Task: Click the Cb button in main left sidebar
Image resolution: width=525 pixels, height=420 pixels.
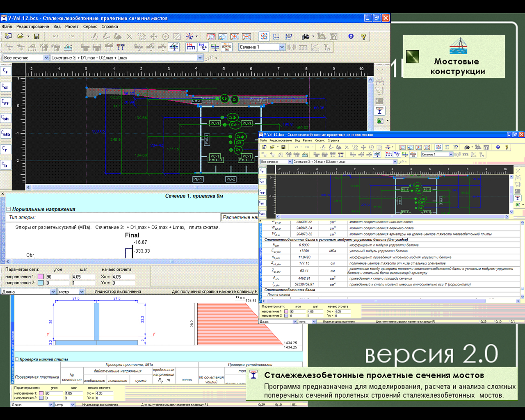Action: (5, 164)
